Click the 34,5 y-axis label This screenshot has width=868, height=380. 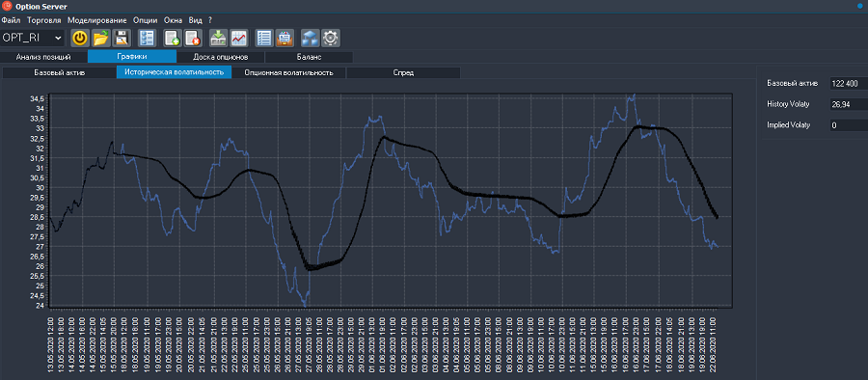(x=38, y=98)
